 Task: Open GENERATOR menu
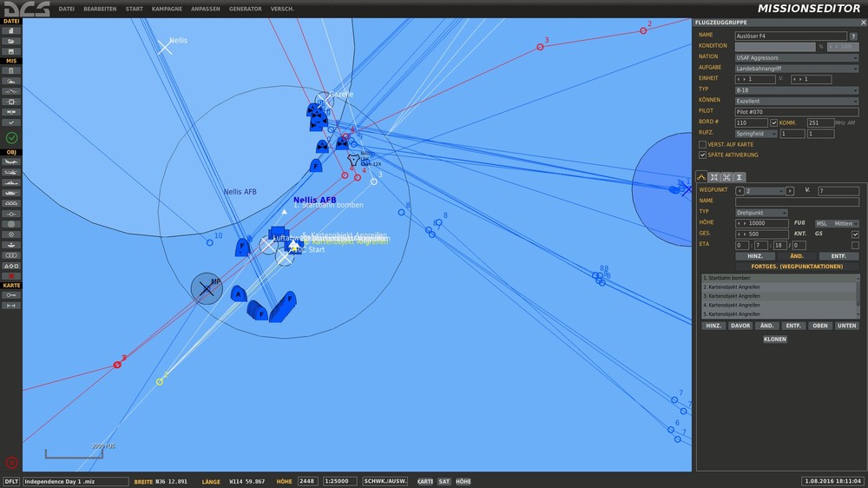[x=246, y=9]
